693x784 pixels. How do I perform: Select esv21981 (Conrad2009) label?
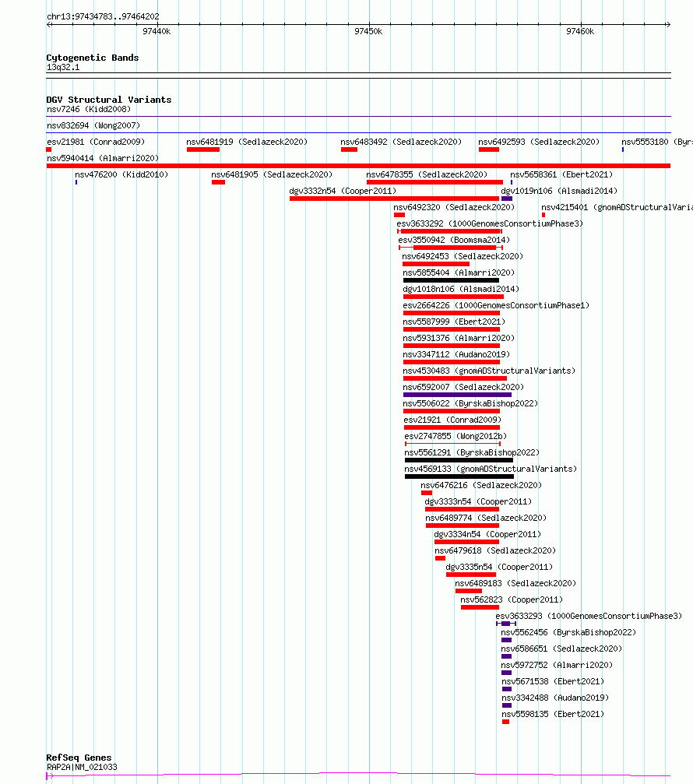[x=96, y=142]
